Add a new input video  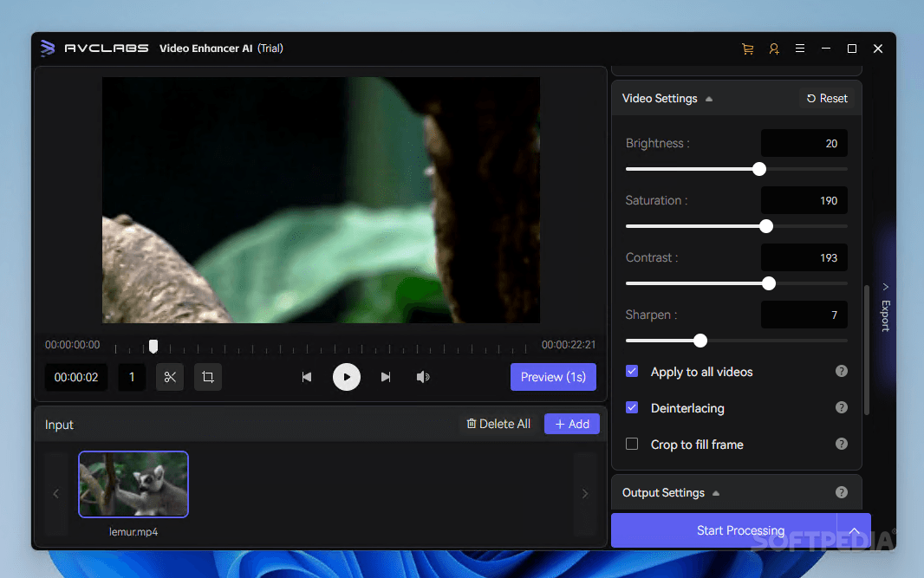point(571,424)
